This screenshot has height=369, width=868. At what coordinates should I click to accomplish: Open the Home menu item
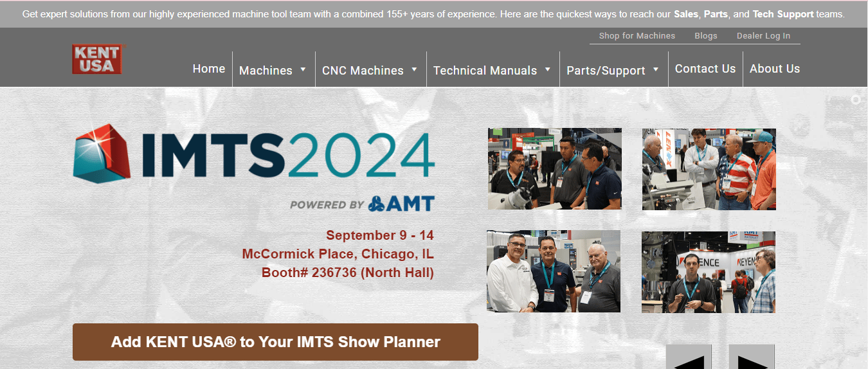coord(209,69)
